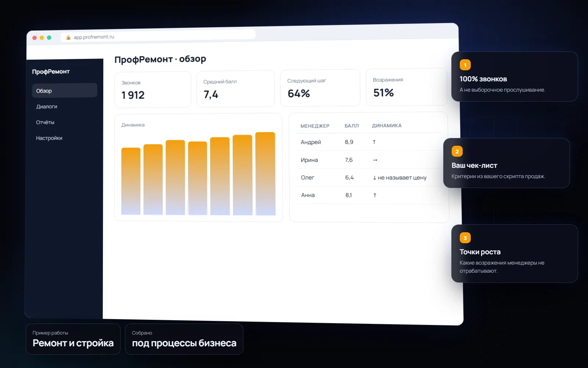Select the Звонков 1 912 stat card
The image size is (588, 368).
[153, 89]
